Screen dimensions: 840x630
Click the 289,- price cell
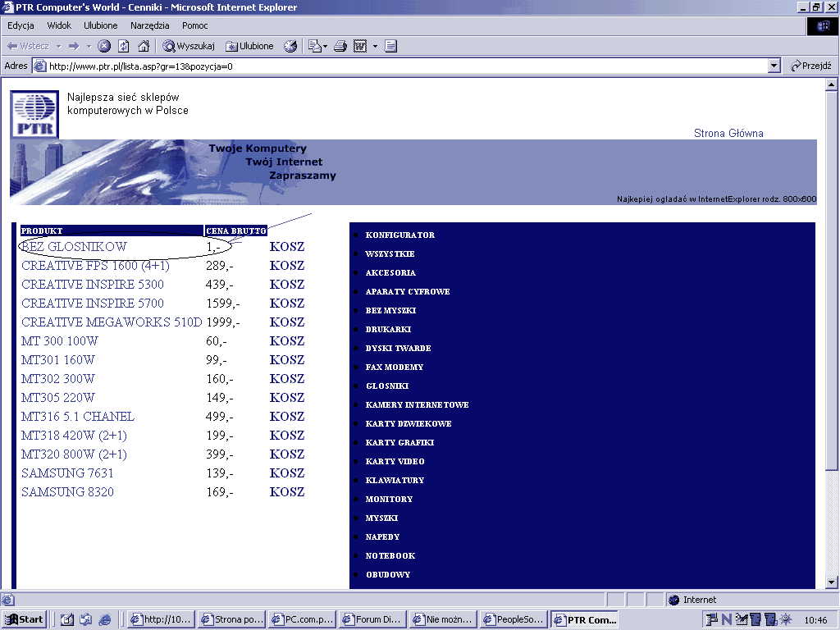click(220, 266)
